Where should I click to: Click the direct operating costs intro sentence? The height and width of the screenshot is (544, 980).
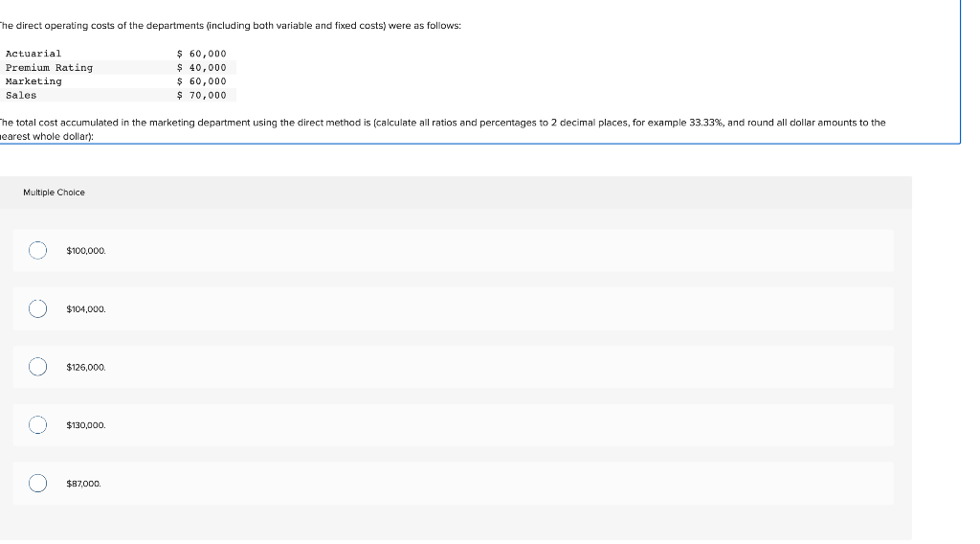click(230, 26)
